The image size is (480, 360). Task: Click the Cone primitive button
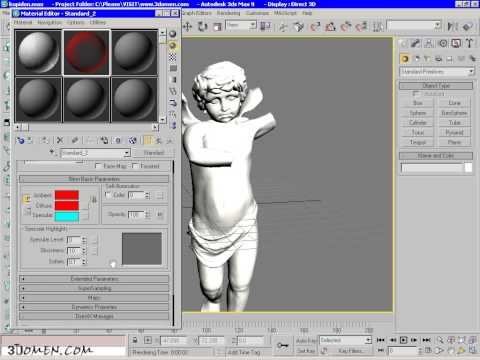pyautogui.click(x=454, y=103)
